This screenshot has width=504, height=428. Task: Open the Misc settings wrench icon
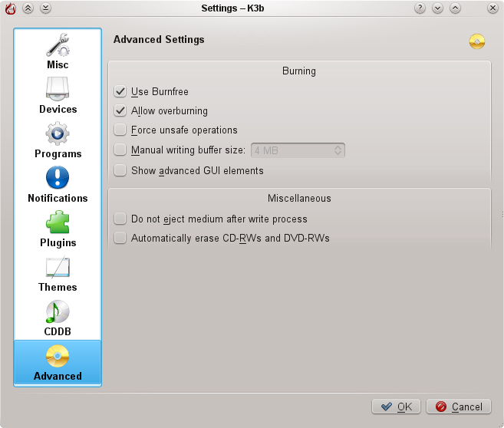pyautogui.click(x=58, y=45)
